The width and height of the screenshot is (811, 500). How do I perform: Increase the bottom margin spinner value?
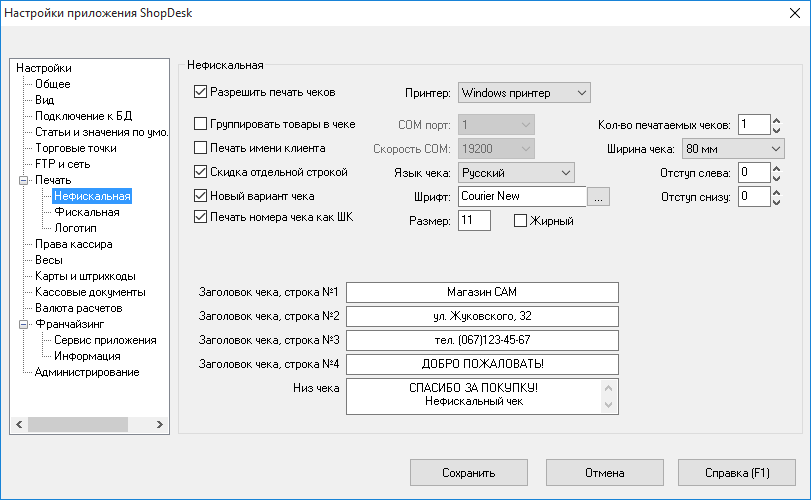pyautogui.click(x=776, y=191)
